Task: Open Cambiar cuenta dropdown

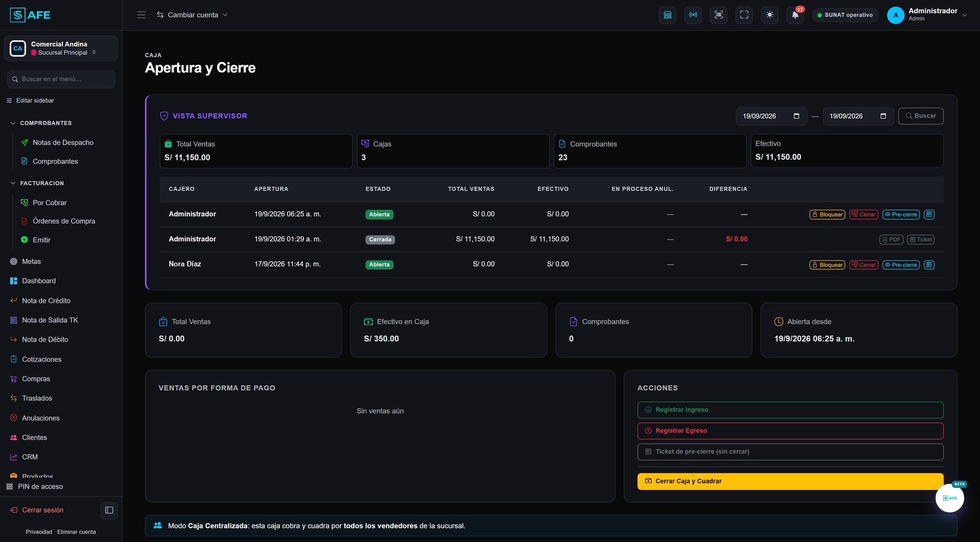Action: pos(192,15)
